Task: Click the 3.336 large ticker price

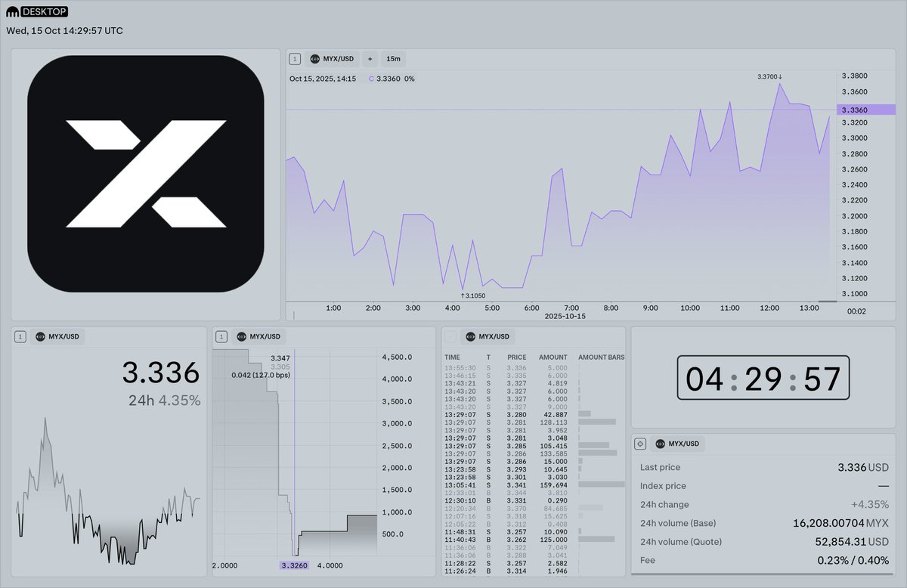Action: pos(161,373)
